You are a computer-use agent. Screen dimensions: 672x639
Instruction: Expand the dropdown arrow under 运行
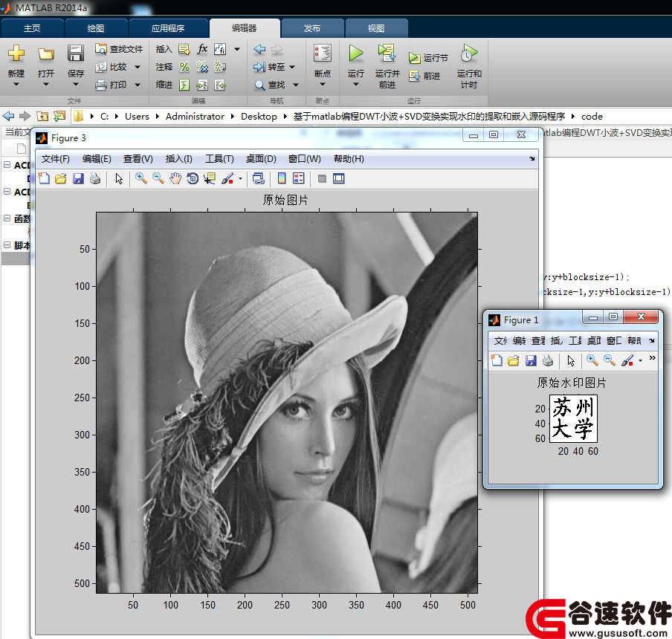[x=356, y=85]
